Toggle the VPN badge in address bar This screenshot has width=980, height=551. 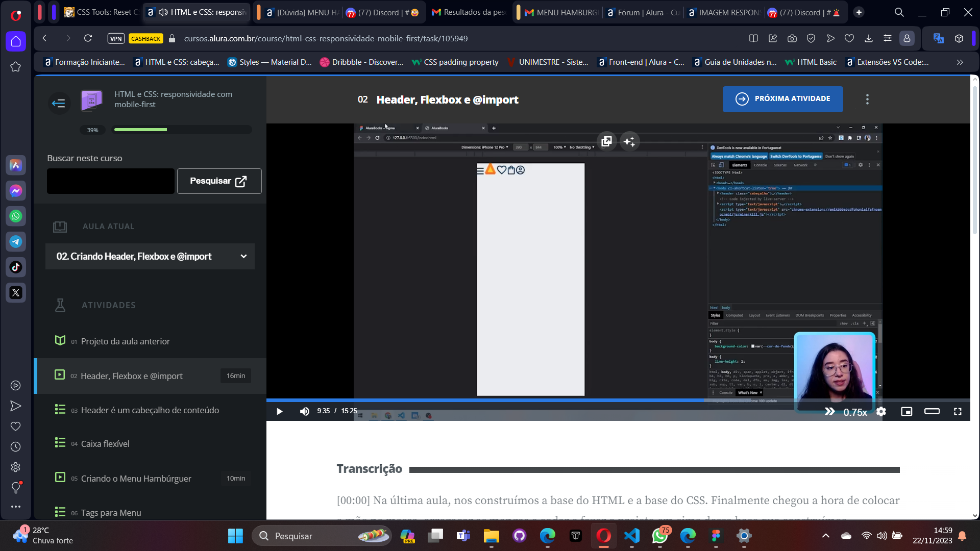116,38
